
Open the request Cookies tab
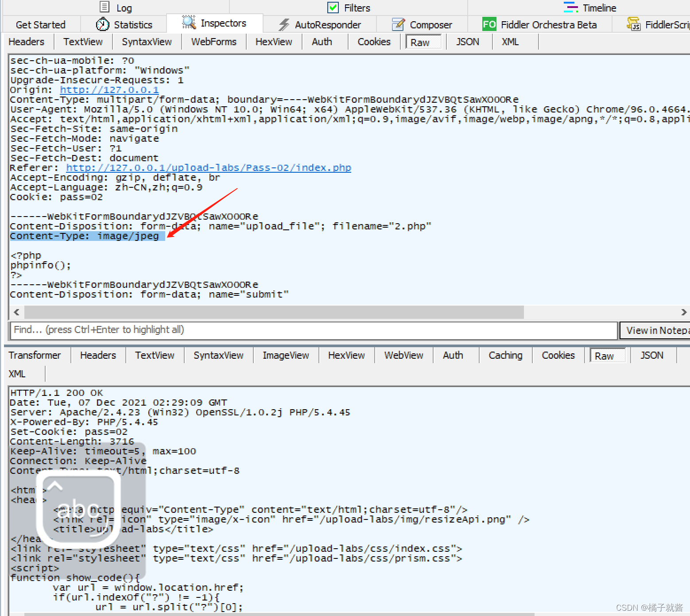pyautogui.click(x=374, y=42)
